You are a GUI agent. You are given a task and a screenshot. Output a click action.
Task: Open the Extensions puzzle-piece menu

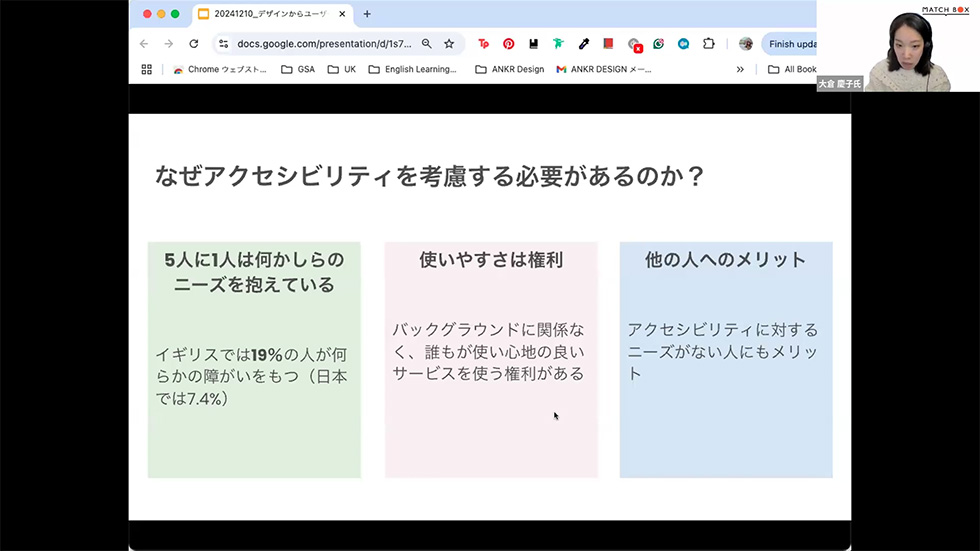[708, 44]
